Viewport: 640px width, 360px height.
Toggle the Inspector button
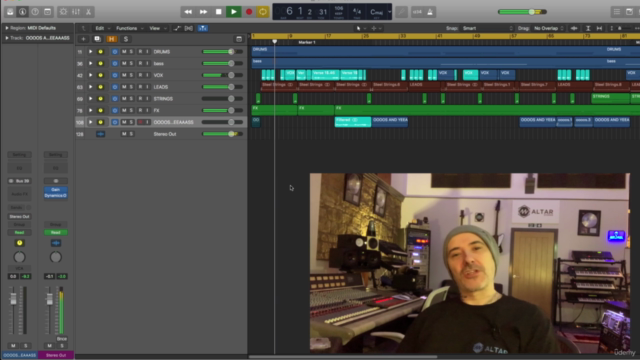[22, 12]
